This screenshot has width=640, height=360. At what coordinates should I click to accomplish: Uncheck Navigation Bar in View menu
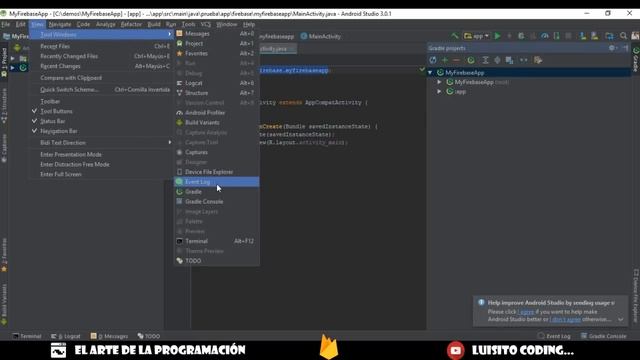point(101,131)
